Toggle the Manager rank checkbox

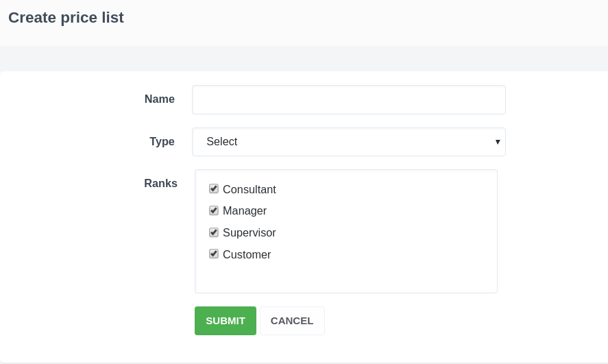(214, 210)
